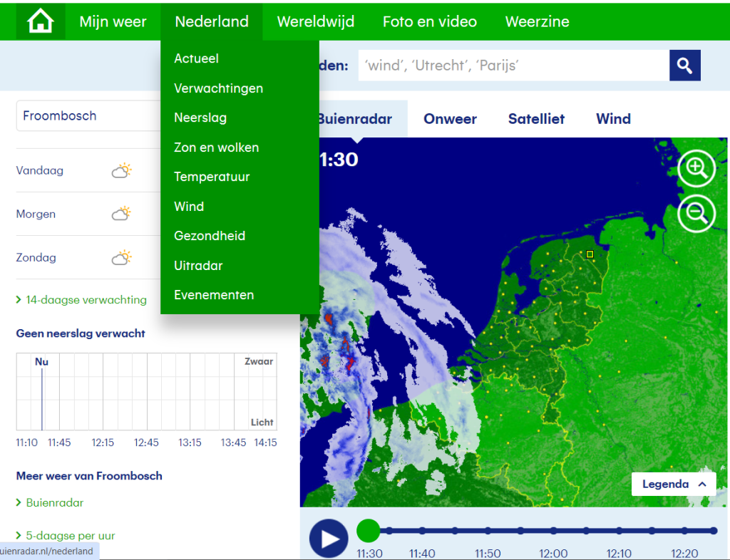Open Weerzine menu
This screenshot has width=730, height=560.
point(538,21)
